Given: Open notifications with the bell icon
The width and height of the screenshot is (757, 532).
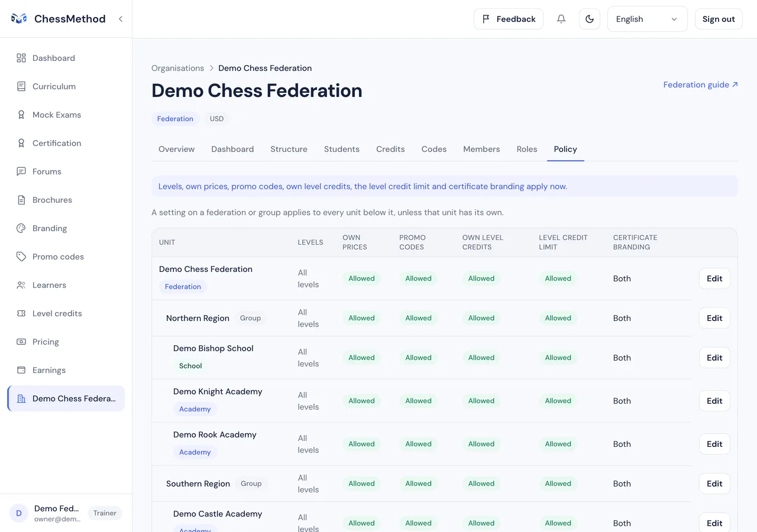Looking at the screenshot, I should [561, 19].
